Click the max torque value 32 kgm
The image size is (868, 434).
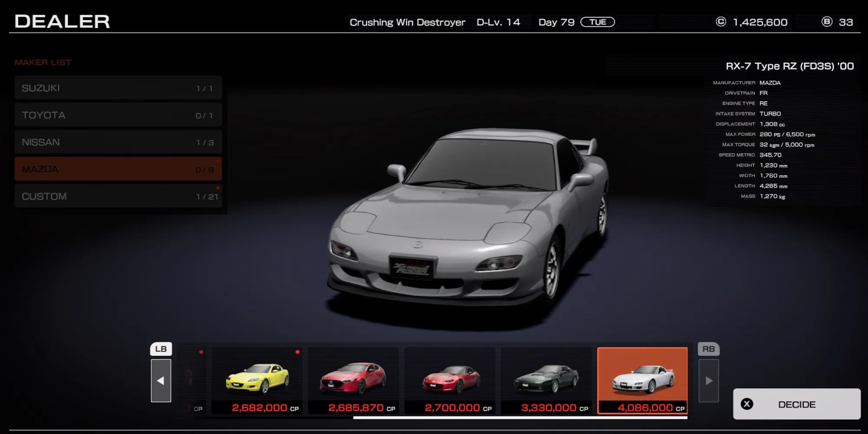[769, 145]
